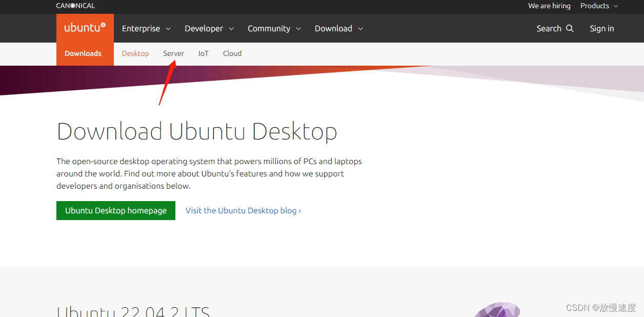This screenshot has height=317, width=644.
Task: Expand the Enterprise menu chevron
Action: click(168, 29)
